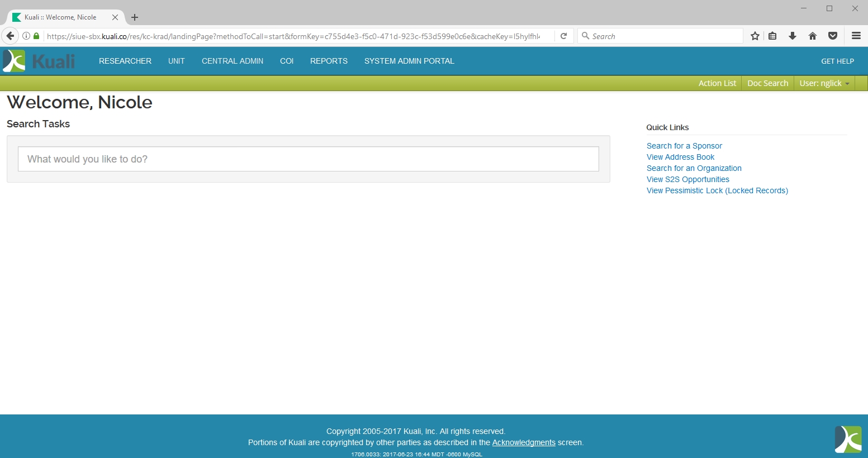Click the Acknowledgments footer link
The width and height of the screenshot is (868, 458).
pyautogui.click(x=524, y=442)
